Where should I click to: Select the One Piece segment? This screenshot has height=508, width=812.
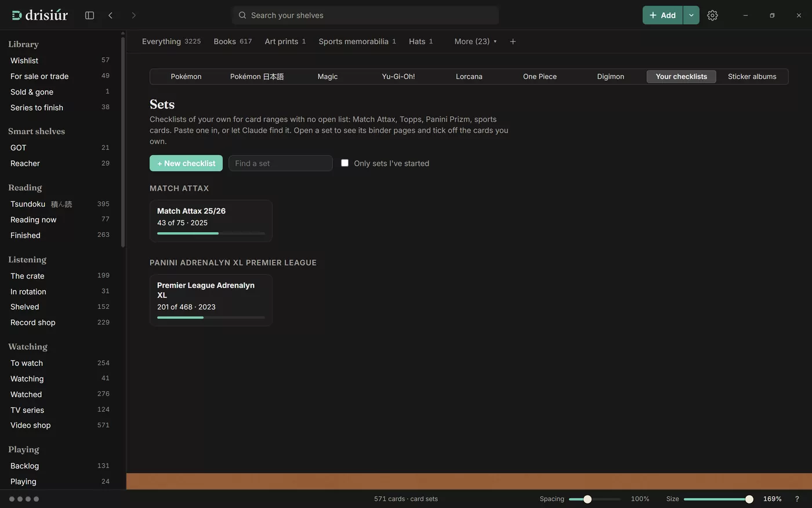pyautogui.click(x=540, y=77)
